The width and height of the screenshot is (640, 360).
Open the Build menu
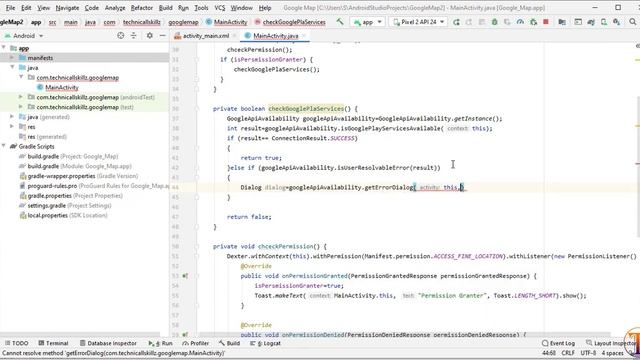(165, 8)
